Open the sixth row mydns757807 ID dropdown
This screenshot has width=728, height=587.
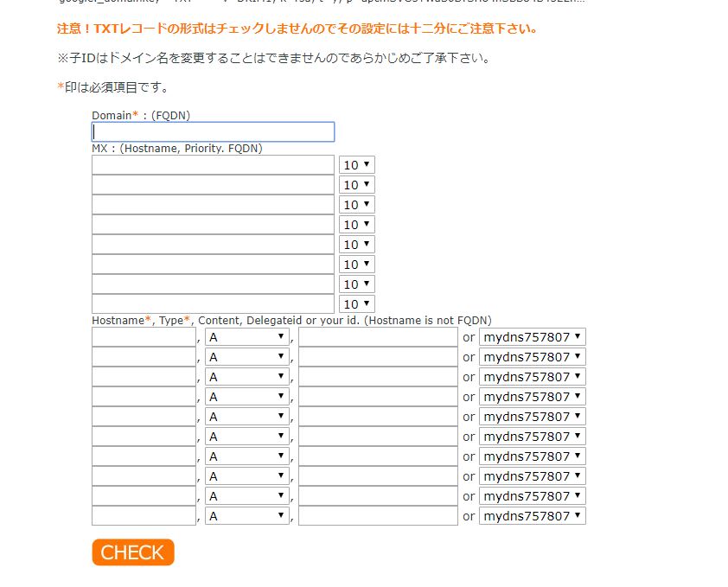coord(532,437)
